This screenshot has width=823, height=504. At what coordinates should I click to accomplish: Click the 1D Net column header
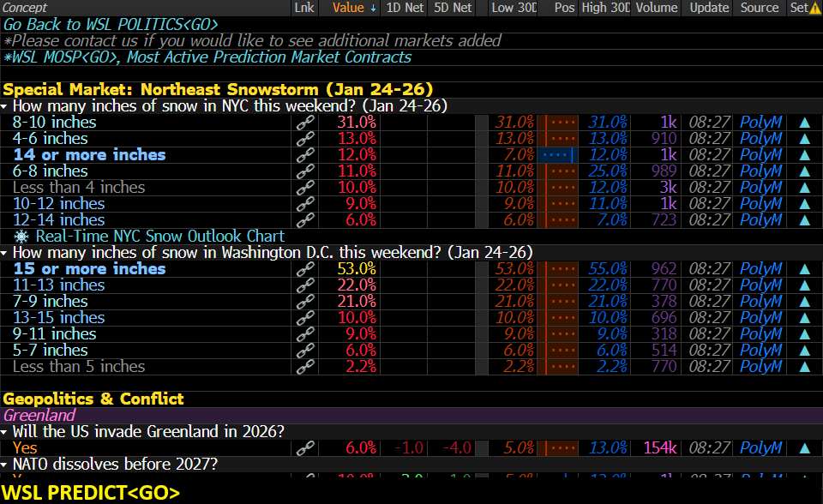coord(405,8)
